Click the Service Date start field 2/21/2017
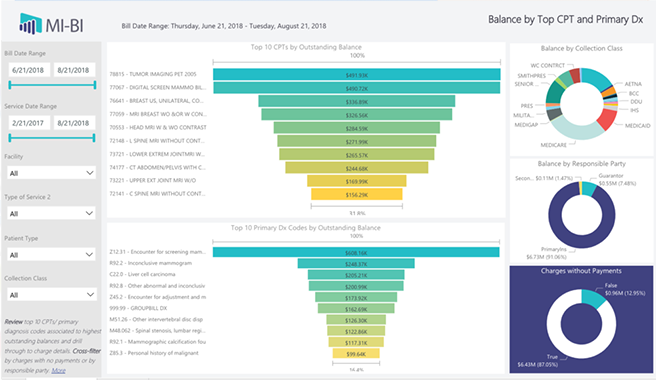This screenshot has width=656, height=380. (29, 123)
